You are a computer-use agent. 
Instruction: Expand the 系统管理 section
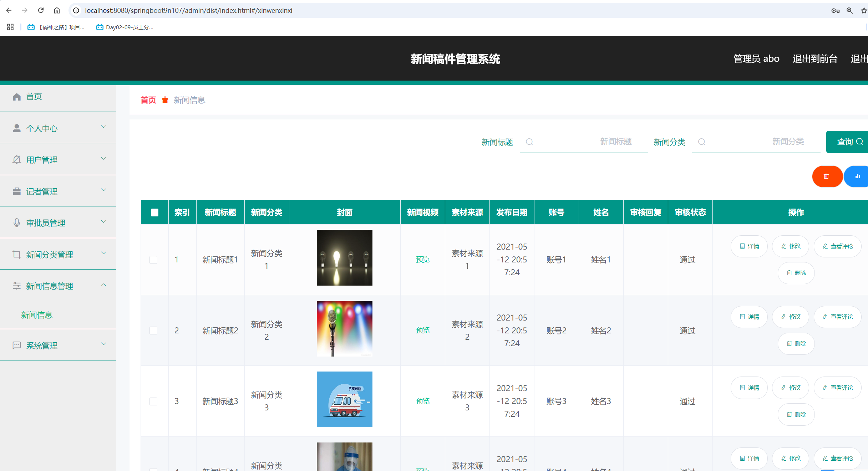click(104, 344)
